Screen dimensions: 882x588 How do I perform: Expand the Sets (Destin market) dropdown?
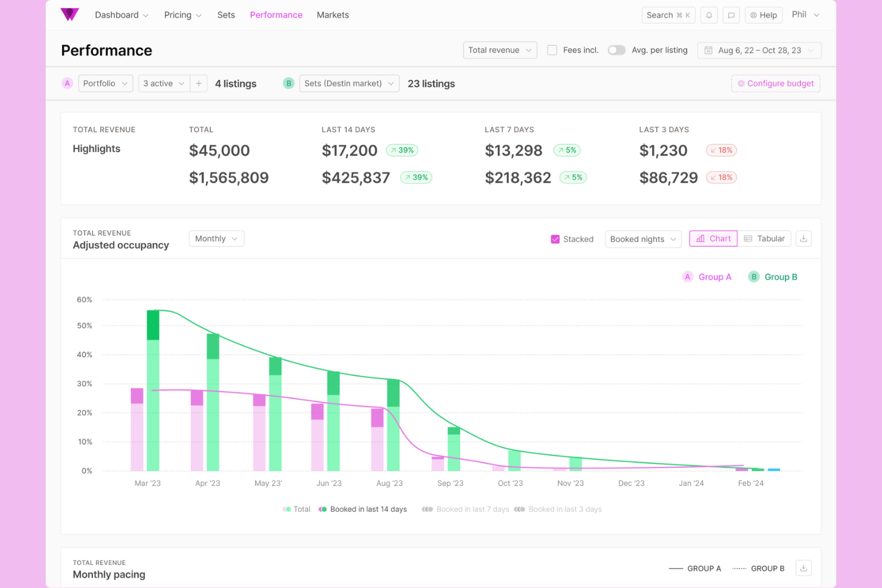(x=349, y=83)
